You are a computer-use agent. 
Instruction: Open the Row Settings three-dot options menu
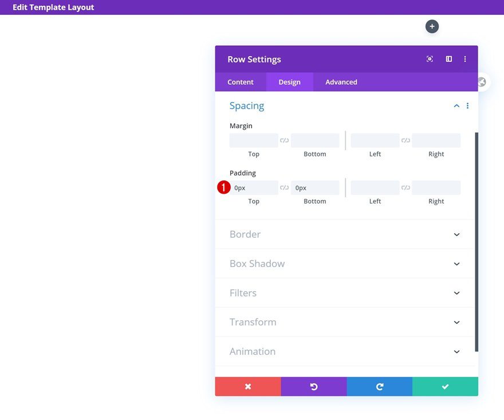[x=465, y=58]
